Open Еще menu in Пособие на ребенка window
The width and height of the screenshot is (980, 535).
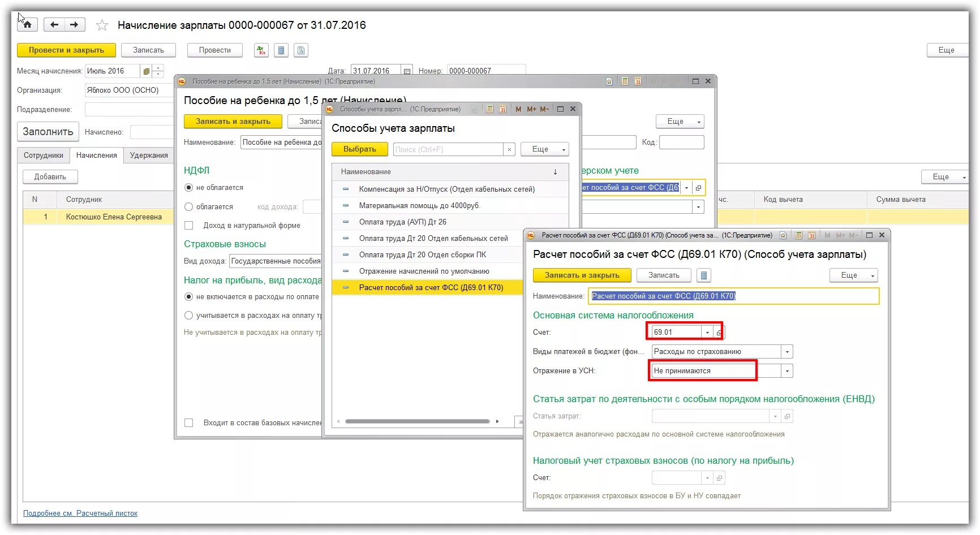(680, 122)
